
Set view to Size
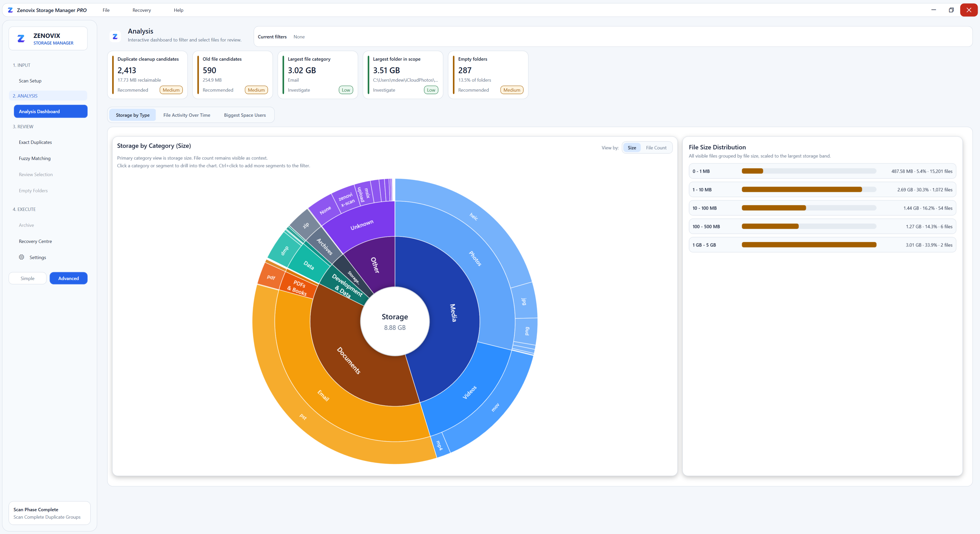632,148
